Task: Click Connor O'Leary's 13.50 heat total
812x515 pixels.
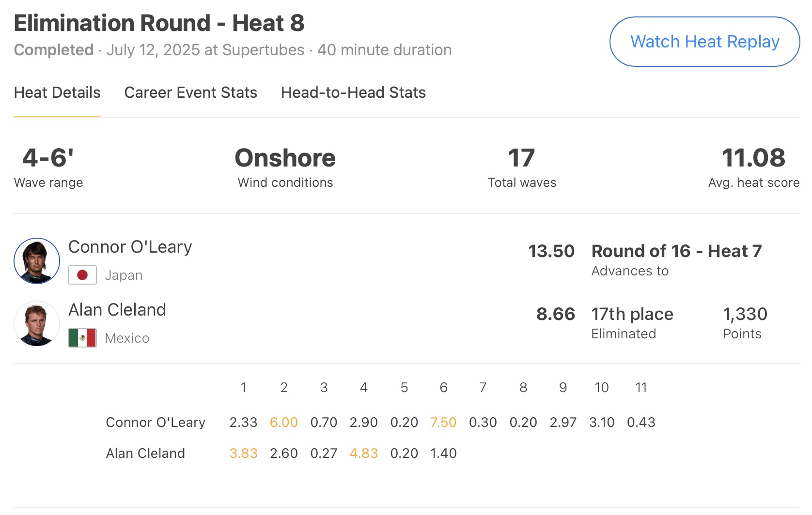Action: 551,251
